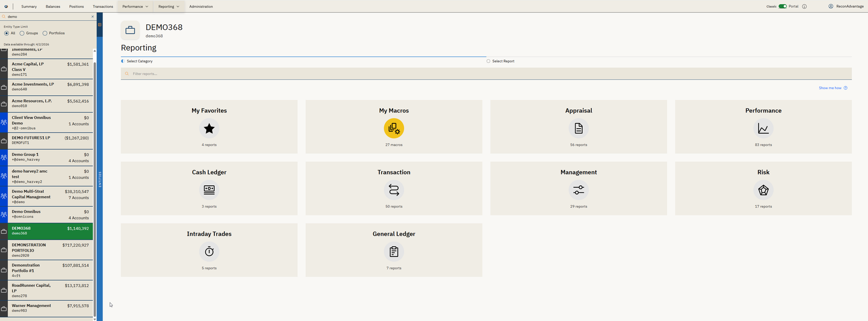
Task: Toggle the Classic/Portal switch
Action: tap(782, 7)
